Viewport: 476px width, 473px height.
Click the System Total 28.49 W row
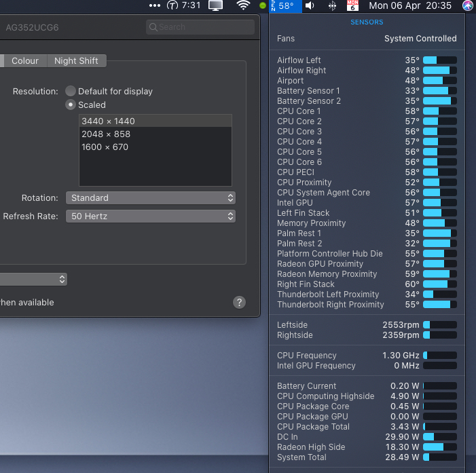pyautogui.click(x=367, y=457)
